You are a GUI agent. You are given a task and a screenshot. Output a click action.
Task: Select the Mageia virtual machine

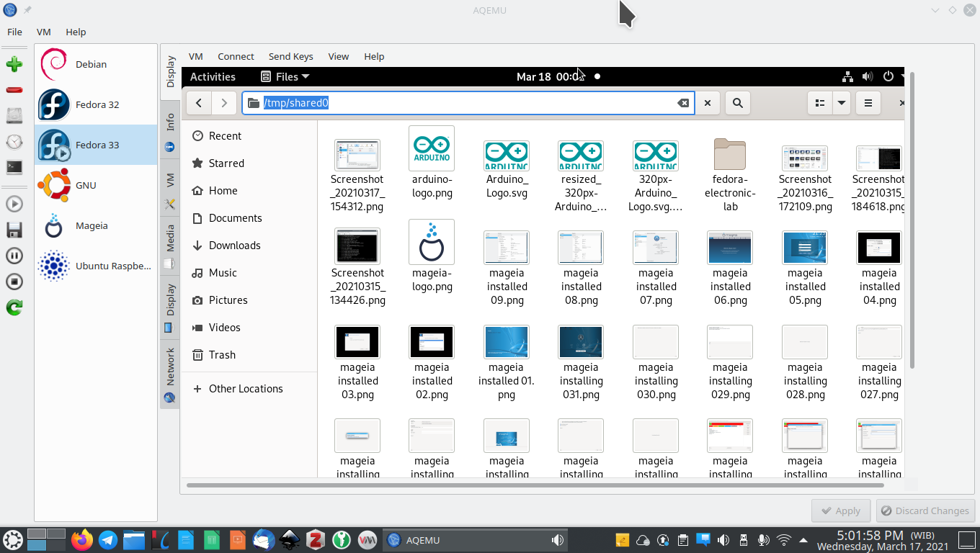pos(96,225)
